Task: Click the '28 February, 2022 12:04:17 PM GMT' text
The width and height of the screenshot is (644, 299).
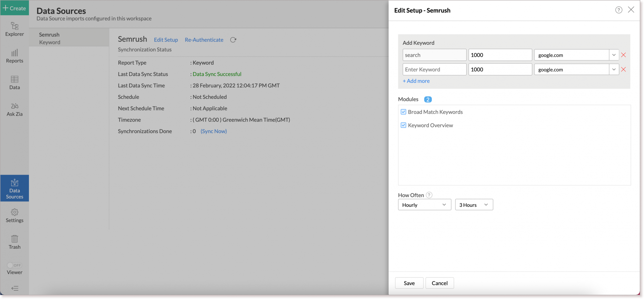Action: (x=236, y=85)
